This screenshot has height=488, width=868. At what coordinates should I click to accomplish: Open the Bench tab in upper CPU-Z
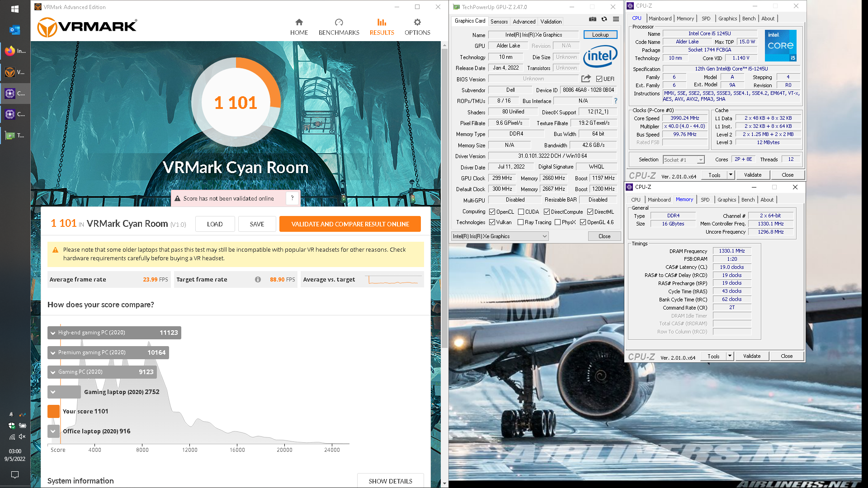[749, 19]
